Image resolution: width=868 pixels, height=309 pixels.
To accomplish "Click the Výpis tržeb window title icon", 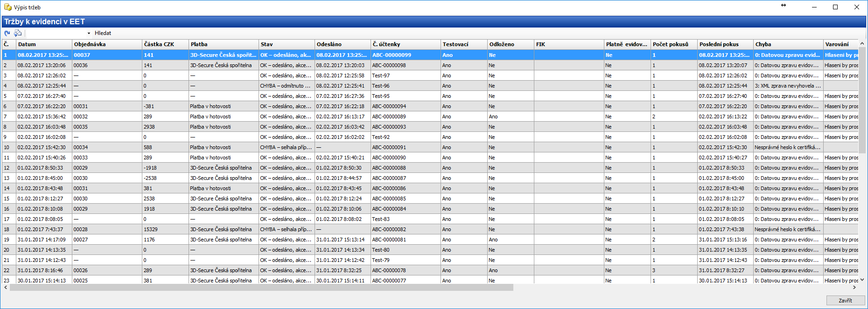I will [x=7, y=7].
